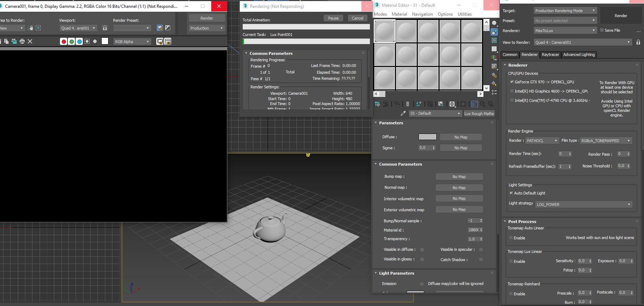Reset material slot with trash icon
The width and height of the screenshot is (644, 306).
click(x=407, y=104)
